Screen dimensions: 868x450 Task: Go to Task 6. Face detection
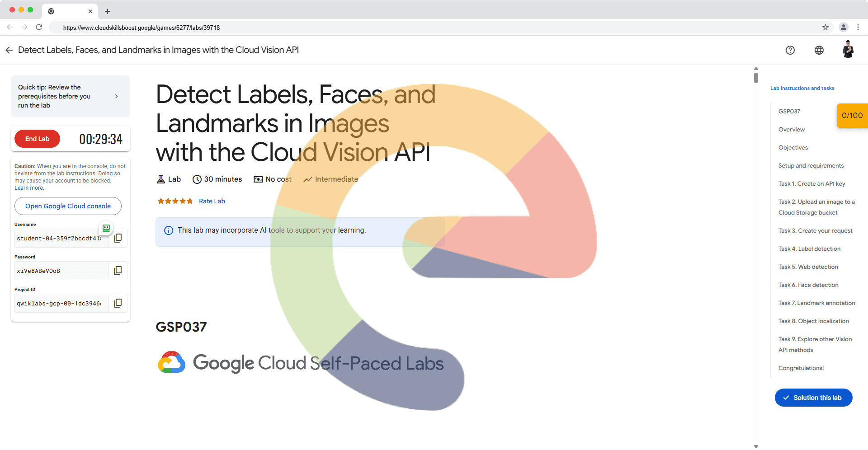tap(808, 285)
